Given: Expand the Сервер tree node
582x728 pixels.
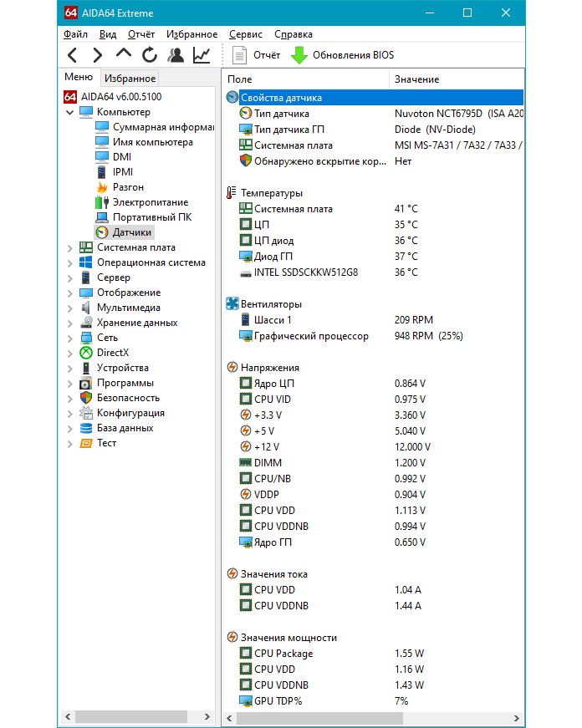Looking at the screenshot, I should (69, 278).
